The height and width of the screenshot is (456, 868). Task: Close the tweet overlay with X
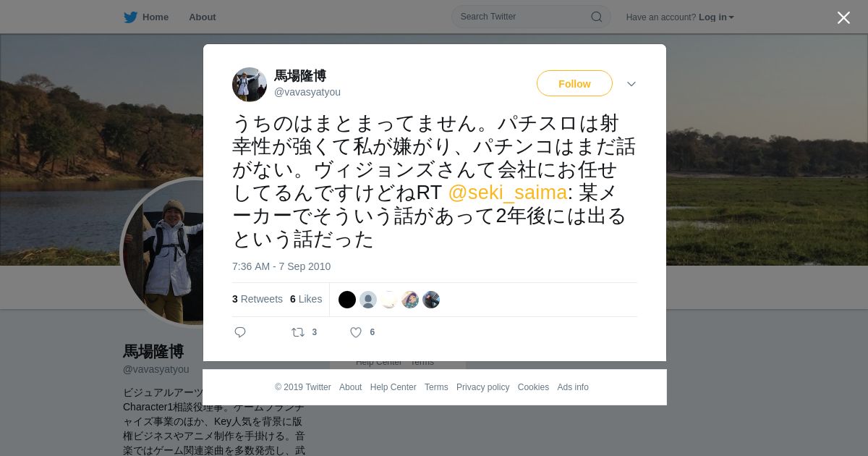click(x=843, y=18)
